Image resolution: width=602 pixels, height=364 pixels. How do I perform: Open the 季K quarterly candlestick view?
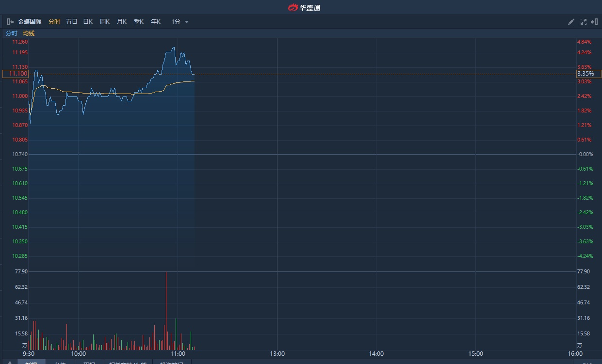click(x=139, y=22)
